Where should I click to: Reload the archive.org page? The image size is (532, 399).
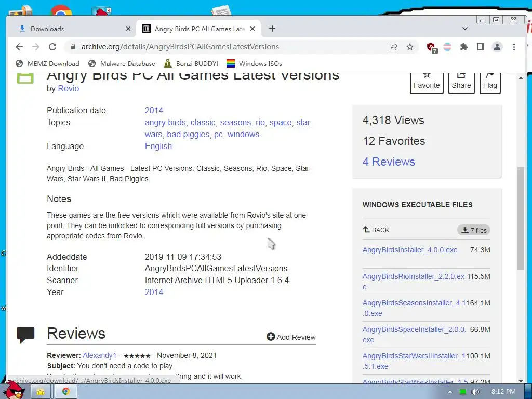point(52,47)
